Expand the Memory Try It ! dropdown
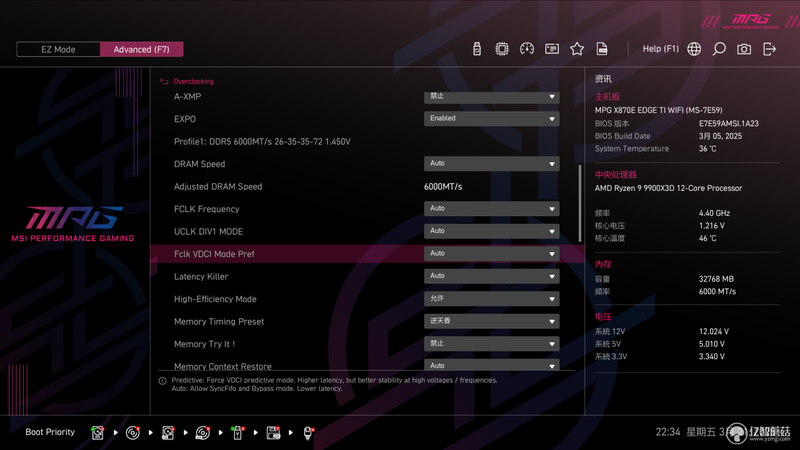Screen dimensions: 800x450 [x=491, y=343]
